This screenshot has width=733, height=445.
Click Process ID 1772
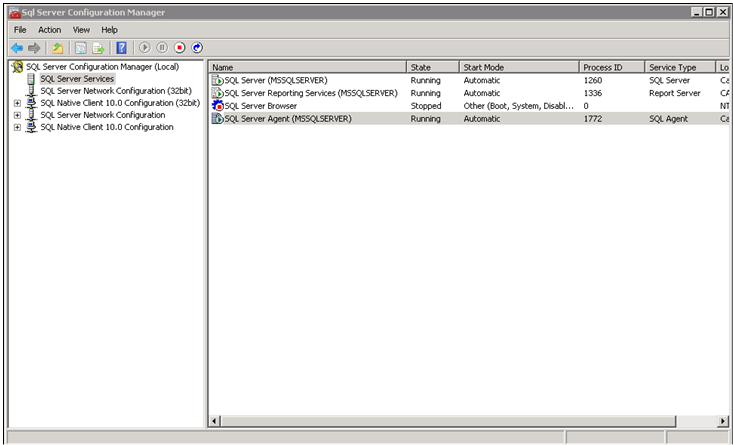click(x=593, y=119)
